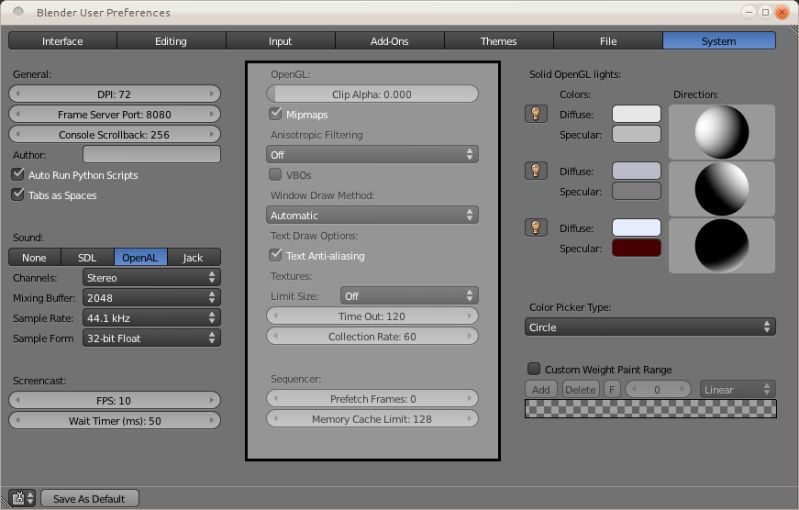This screenshot has width=799, height=510.
Task: Open the Color Picker Type dropdown
Action: 650,327
